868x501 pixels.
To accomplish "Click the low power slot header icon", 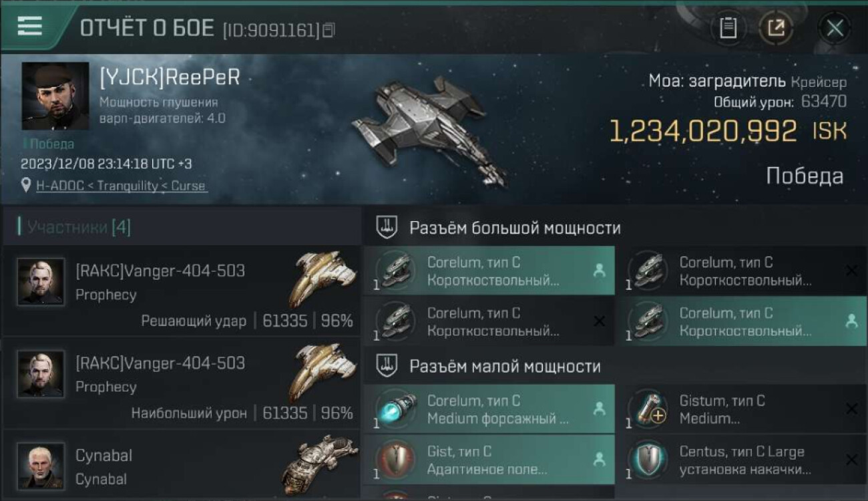I will [x=387, y=366].
